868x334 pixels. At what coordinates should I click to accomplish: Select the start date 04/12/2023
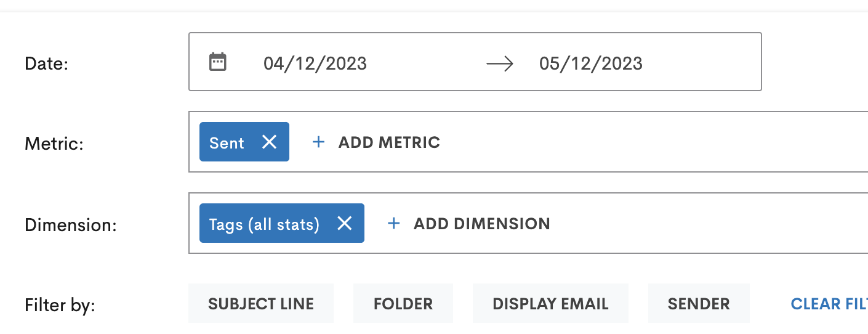coord(315,63)
